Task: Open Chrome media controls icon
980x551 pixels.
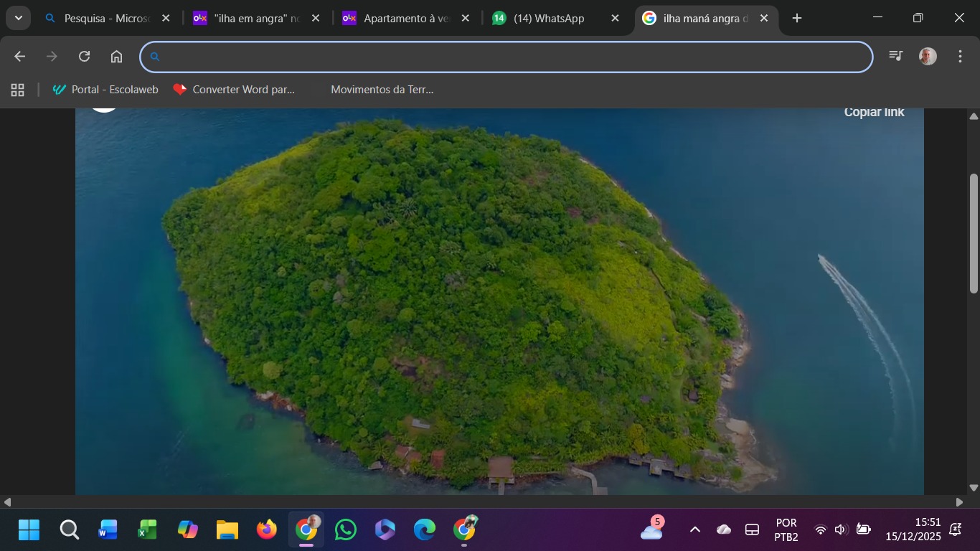Action: (895, 56)
